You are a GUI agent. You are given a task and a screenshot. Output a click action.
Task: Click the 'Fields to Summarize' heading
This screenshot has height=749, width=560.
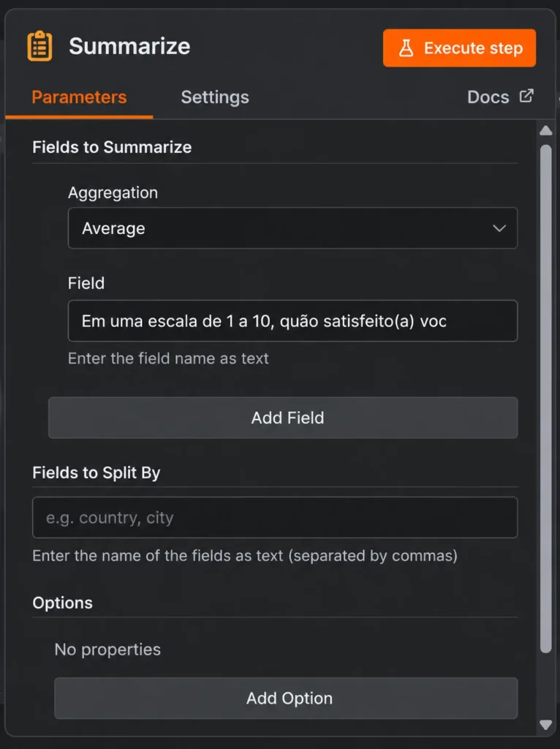pyautogui.click(x=112, y=147)
